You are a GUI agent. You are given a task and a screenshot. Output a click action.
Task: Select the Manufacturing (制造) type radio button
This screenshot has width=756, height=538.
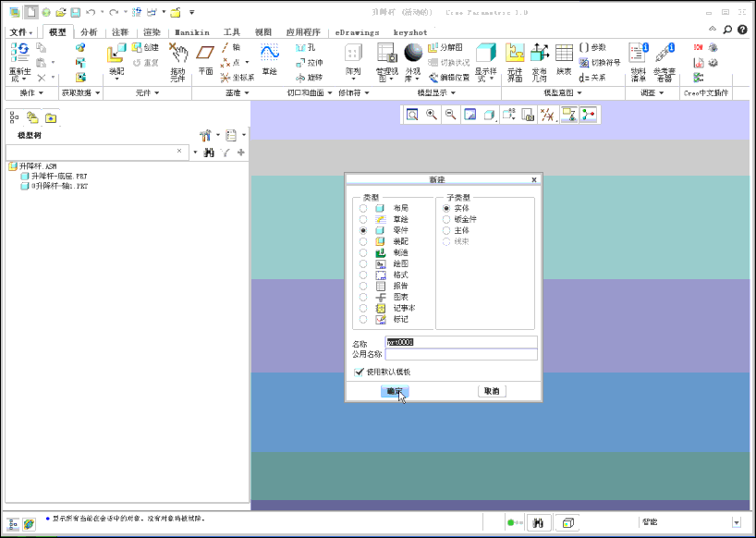[363, 252]
